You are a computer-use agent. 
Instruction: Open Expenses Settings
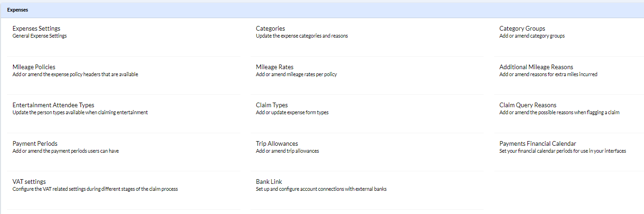(36, 29)
